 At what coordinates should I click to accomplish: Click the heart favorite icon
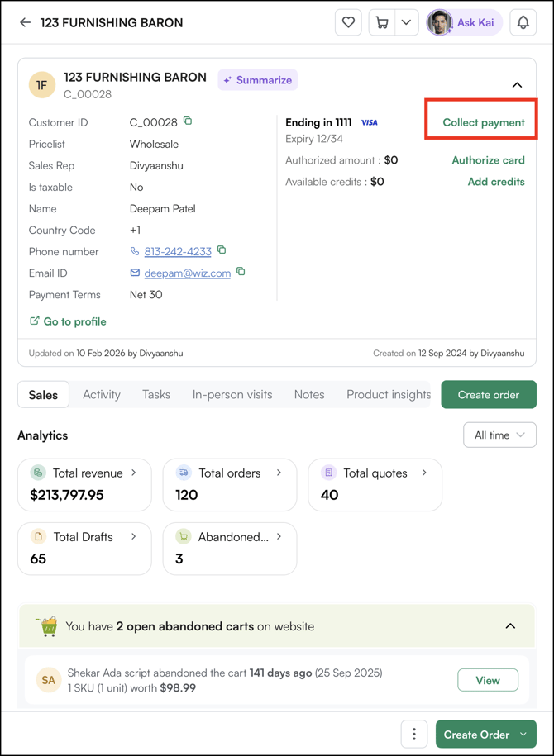click(x=348, y=22)
